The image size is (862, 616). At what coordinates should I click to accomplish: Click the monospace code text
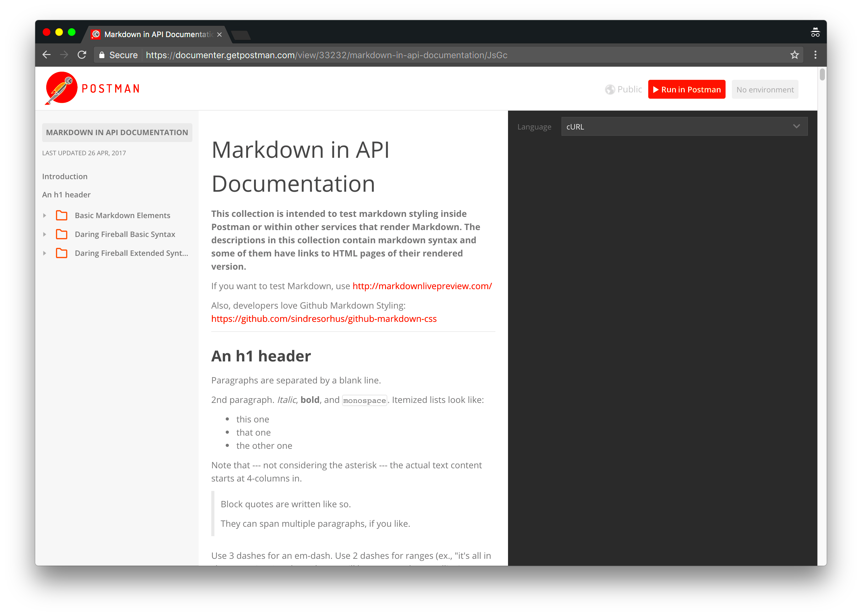tap(364, 400)
